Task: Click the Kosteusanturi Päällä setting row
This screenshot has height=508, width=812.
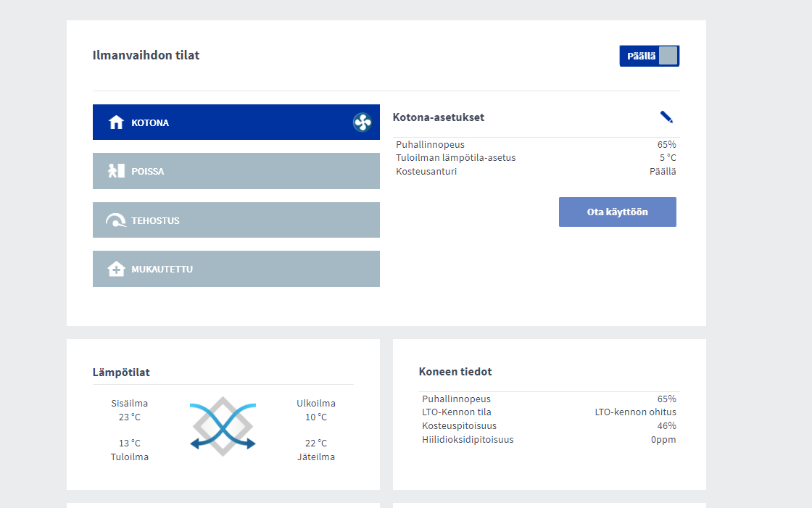Action: [536, 172]
